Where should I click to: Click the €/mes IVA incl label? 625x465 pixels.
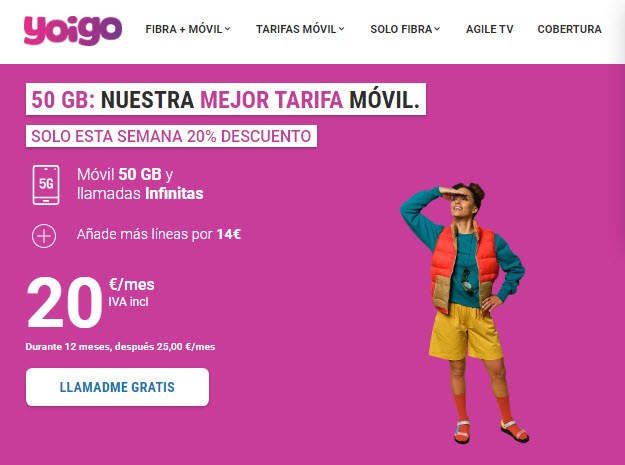pyautogui.click(x=132, y=293)
